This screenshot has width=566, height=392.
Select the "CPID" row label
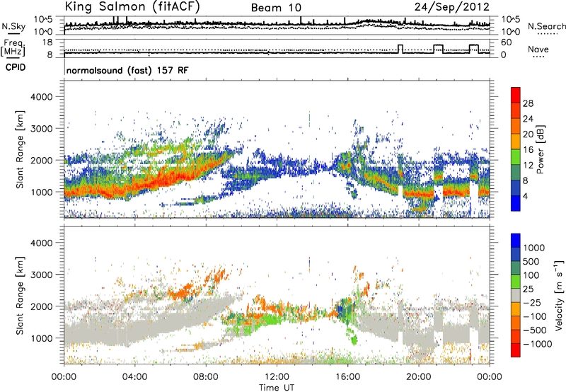click(16, 67)
